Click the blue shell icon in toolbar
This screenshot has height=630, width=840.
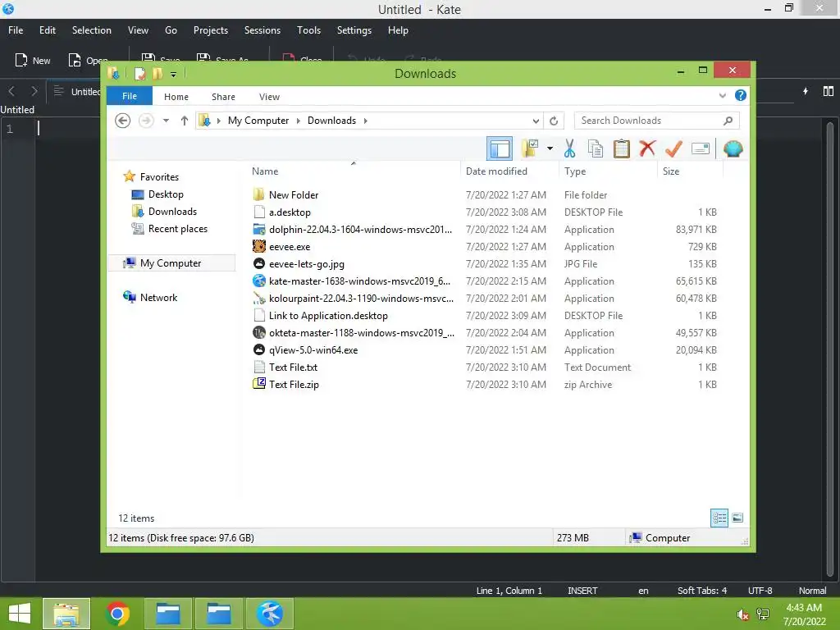tap(733, 148)
